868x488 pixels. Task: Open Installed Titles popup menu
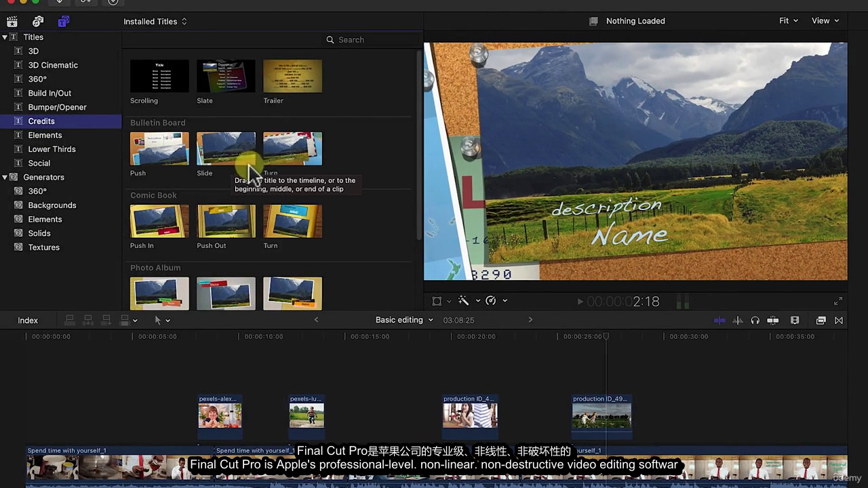click(155, 22)
